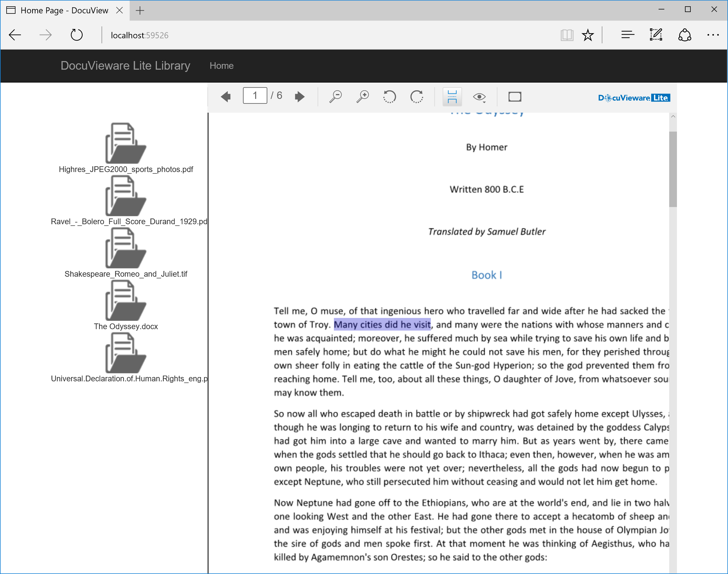The width and height of the screenshot is (728, 574).
Task: Open a new browser tab
Action: pos(140,10)
